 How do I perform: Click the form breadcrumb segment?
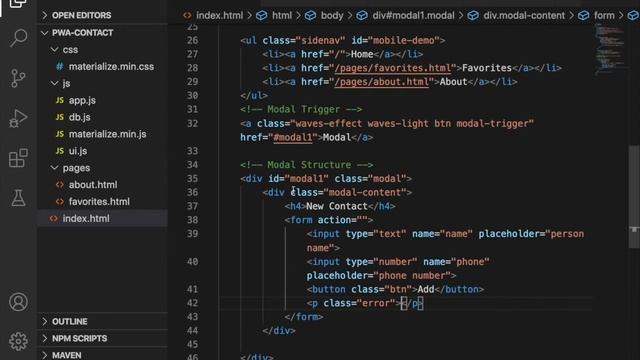tap(604, 16)
